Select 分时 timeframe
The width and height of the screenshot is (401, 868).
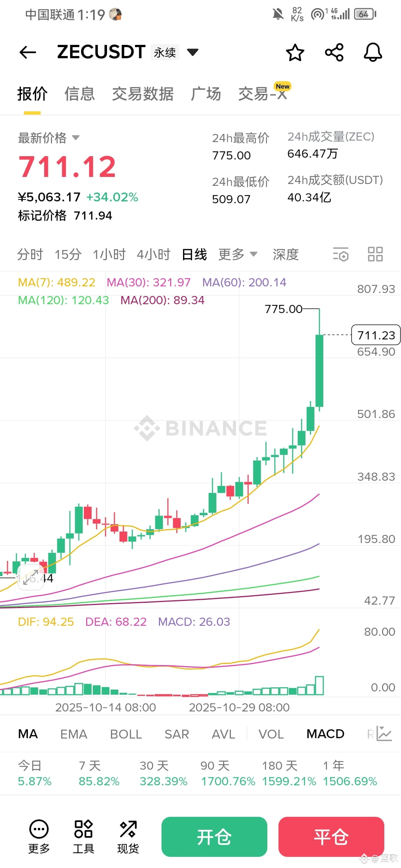(x=30, y=254)
